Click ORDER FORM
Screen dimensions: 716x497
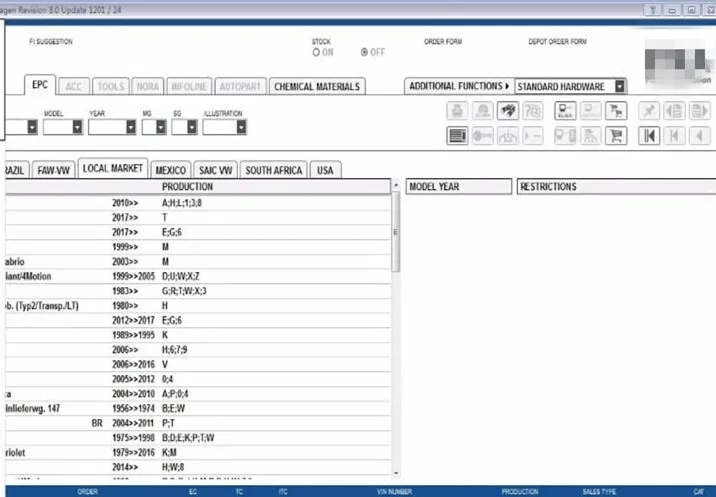[443, 42]
